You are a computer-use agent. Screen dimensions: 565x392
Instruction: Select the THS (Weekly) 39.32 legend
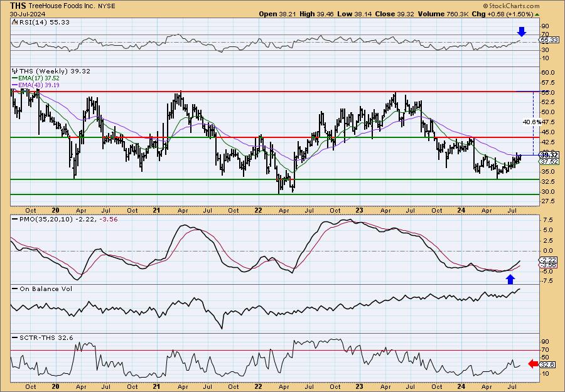pyautogui.click(x=55, y=71)
